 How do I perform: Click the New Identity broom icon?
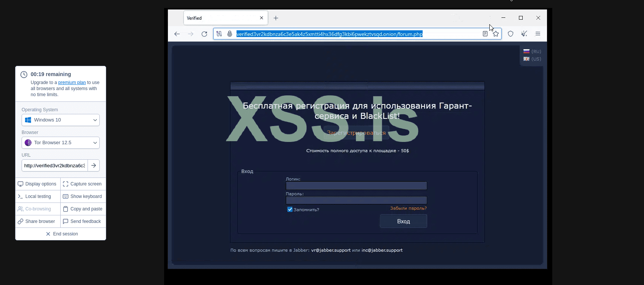point(524,34)
